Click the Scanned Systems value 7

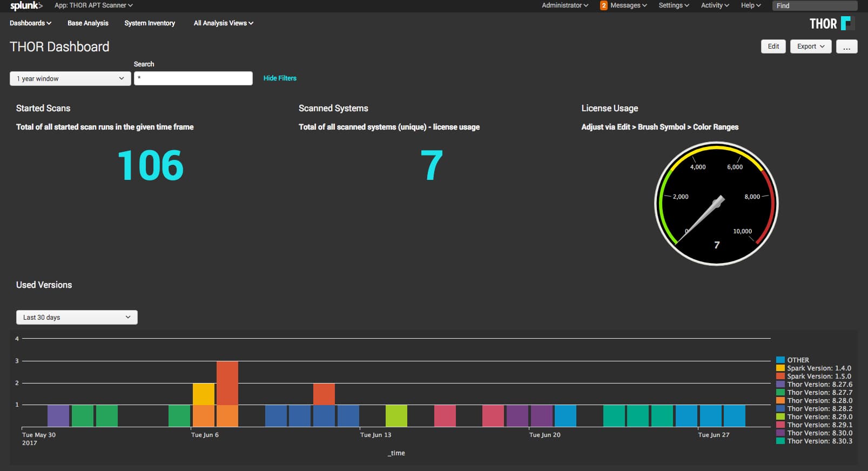(432, 165)
